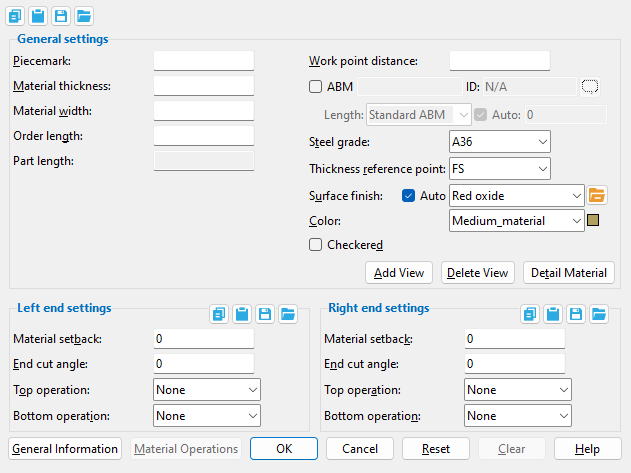Click the copy icon in the top toolbar

[16, 16]
